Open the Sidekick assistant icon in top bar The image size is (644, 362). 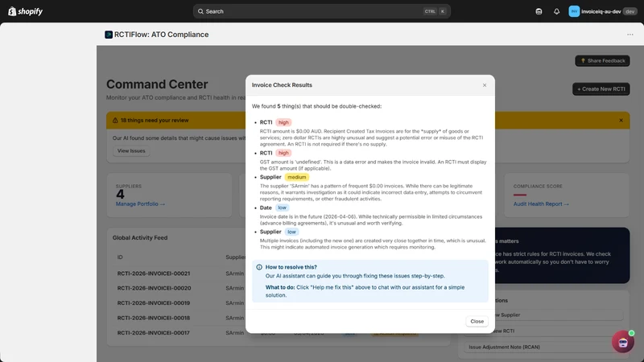(539, 11)
